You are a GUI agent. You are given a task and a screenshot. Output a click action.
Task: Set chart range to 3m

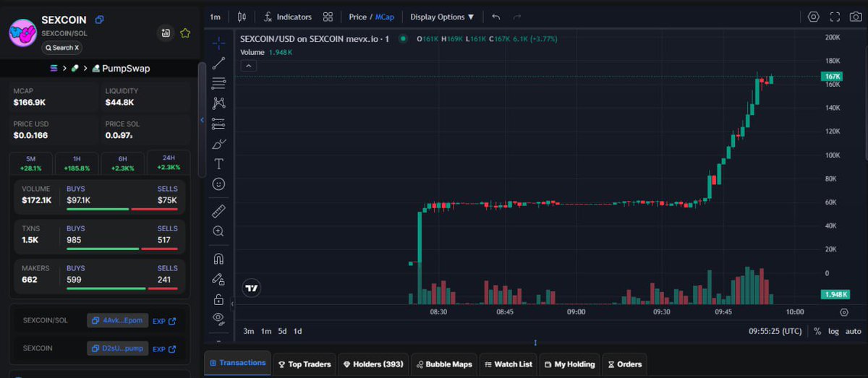pos(248,331)
